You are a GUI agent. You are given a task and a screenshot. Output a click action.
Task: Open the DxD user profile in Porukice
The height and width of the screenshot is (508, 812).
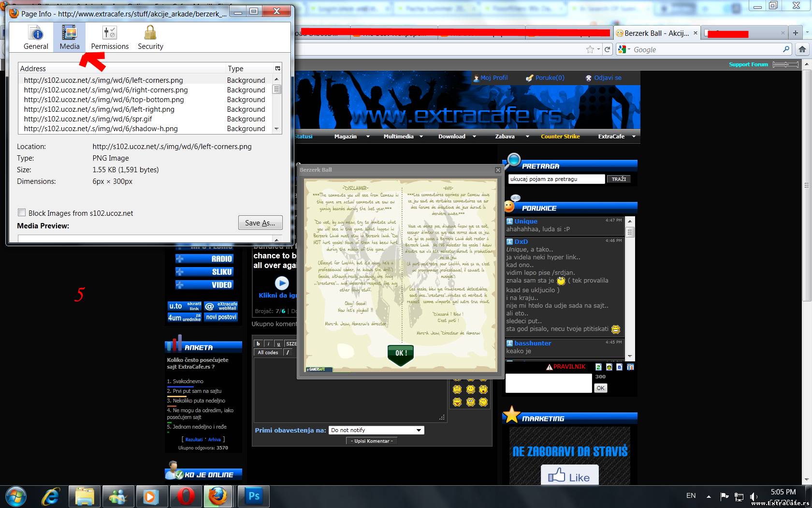point(521,241)
